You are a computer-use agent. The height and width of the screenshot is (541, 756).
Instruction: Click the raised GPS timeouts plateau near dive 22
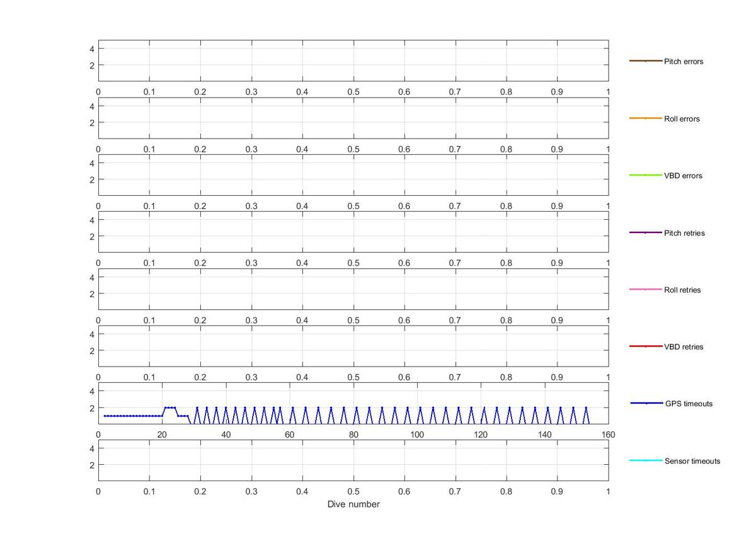[x=170, y=407]
